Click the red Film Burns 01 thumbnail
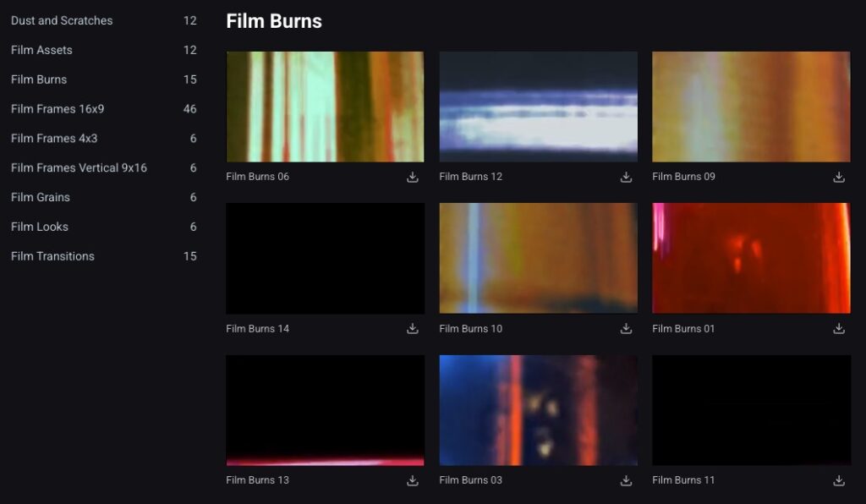 [750, 258]
